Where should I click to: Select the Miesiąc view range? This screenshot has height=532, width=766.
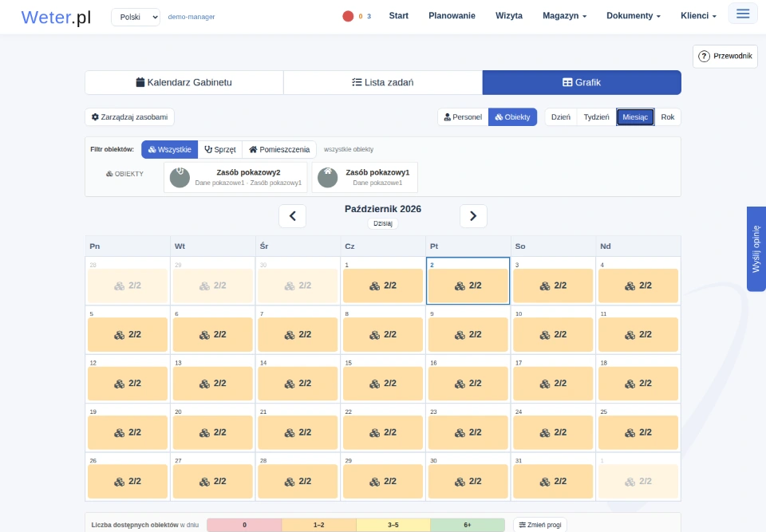635,116
